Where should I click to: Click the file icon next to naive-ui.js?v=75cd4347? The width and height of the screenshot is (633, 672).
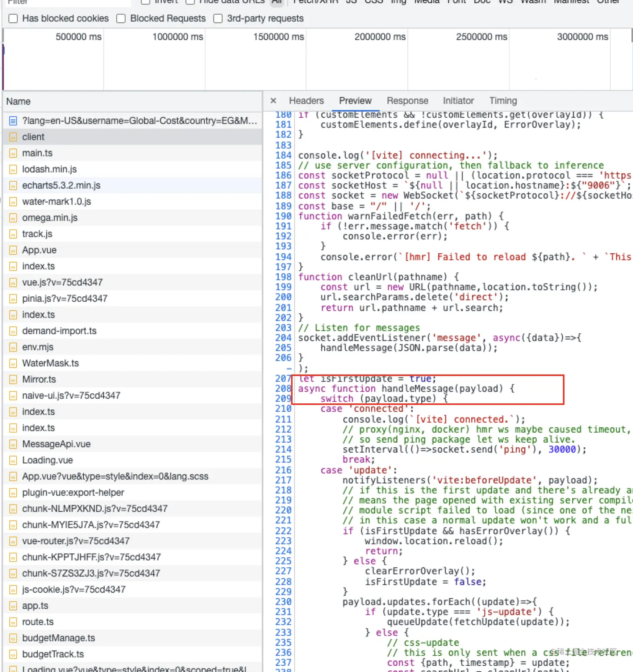(x=13, y=396)
